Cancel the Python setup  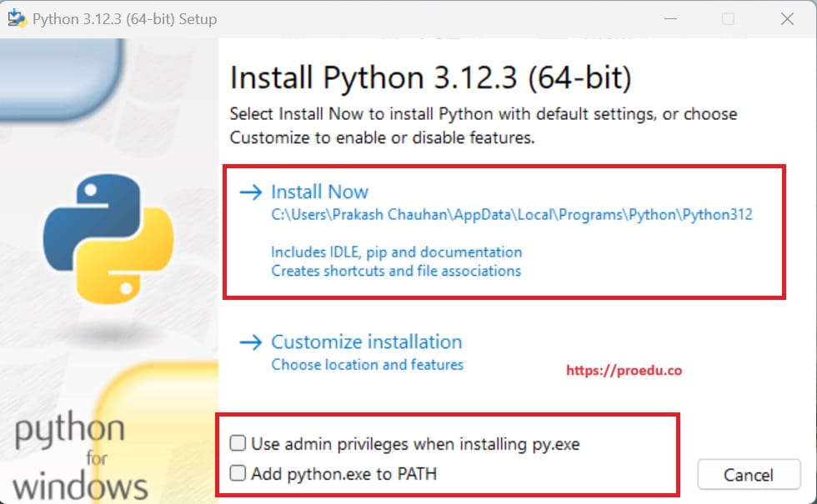click(x=749, y=474)
